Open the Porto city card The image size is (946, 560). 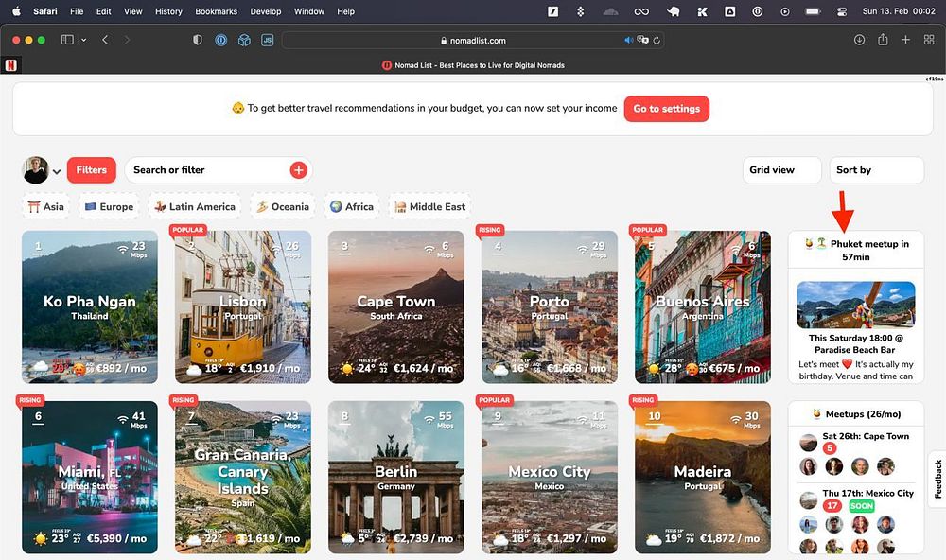click(550, 307)
